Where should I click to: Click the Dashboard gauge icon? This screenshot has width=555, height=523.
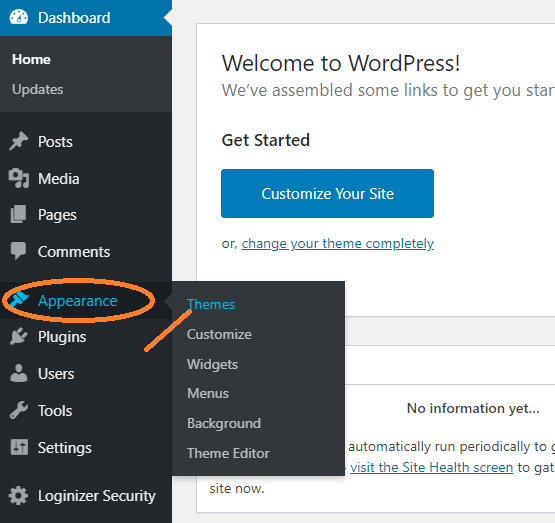point(18,17)
